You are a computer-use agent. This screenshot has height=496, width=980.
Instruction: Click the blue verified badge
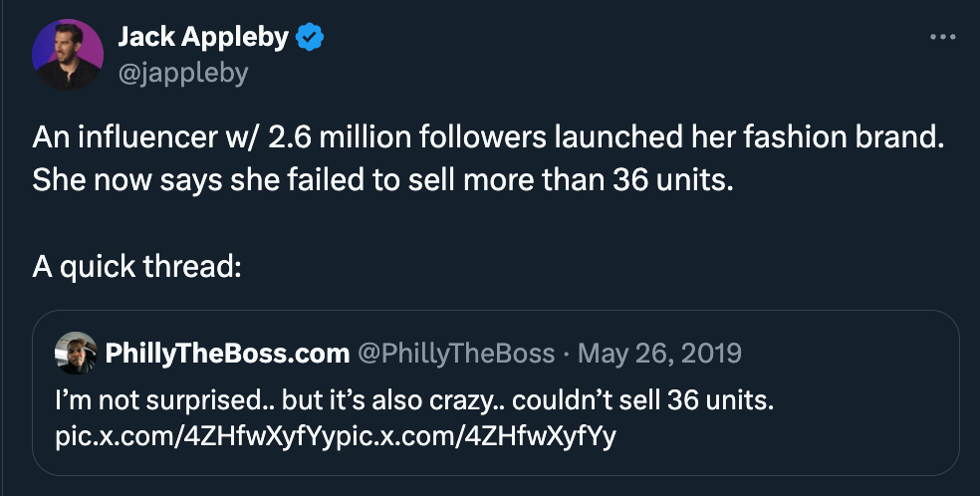pyautogui.click(x=312, y=39)
